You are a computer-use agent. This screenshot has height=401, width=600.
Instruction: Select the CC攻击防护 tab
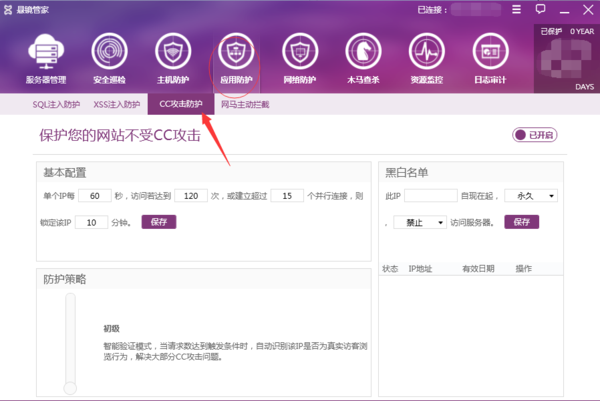click(181, 104)
